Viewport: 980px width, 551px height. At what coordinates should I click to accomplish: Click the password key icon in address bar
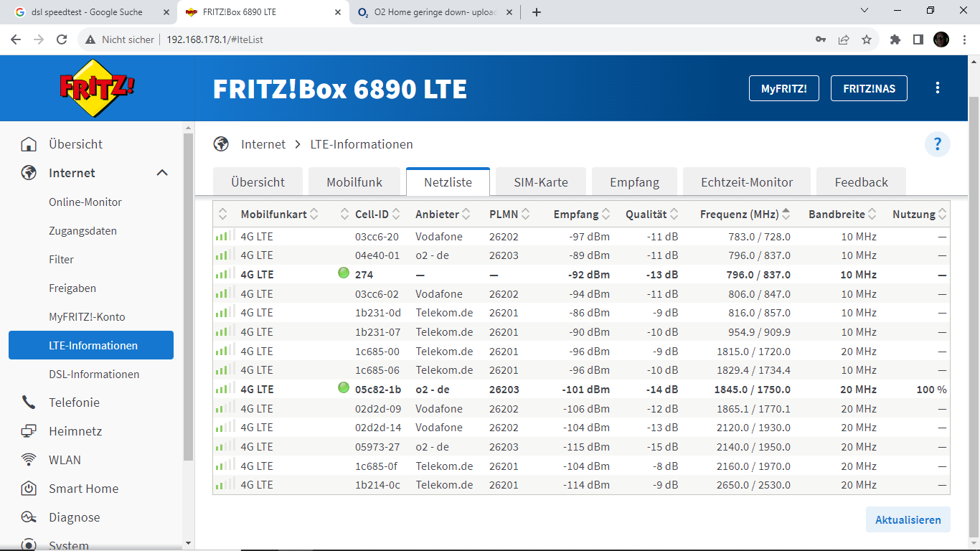point(821,39)
